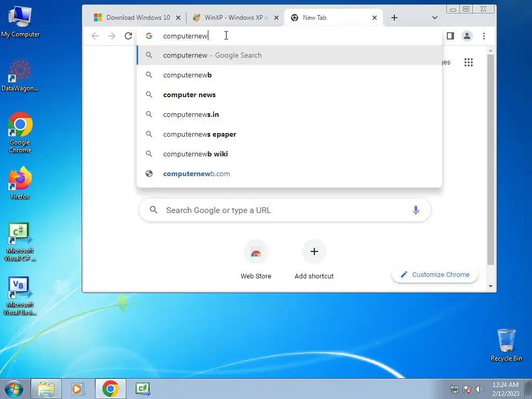Open the computernewb.com URL suggestion
The image size is (532, 399).
point(289,174)
